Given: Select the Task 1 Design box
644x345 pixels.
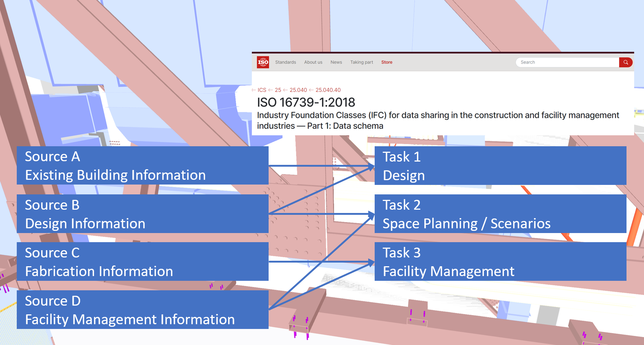Looking at the screenshot, I should (501, 166).
